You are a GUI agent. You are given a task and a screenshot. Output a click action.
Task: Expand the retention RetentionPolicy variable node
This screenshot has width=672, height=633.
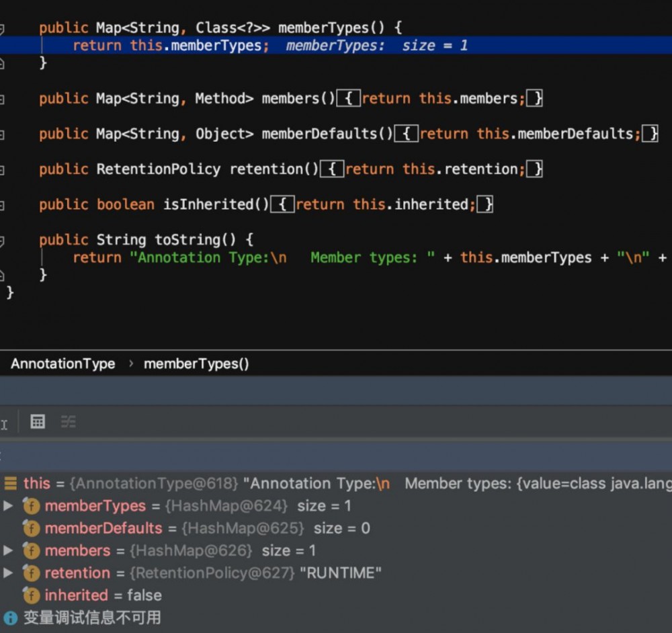(x=8, y=573)
